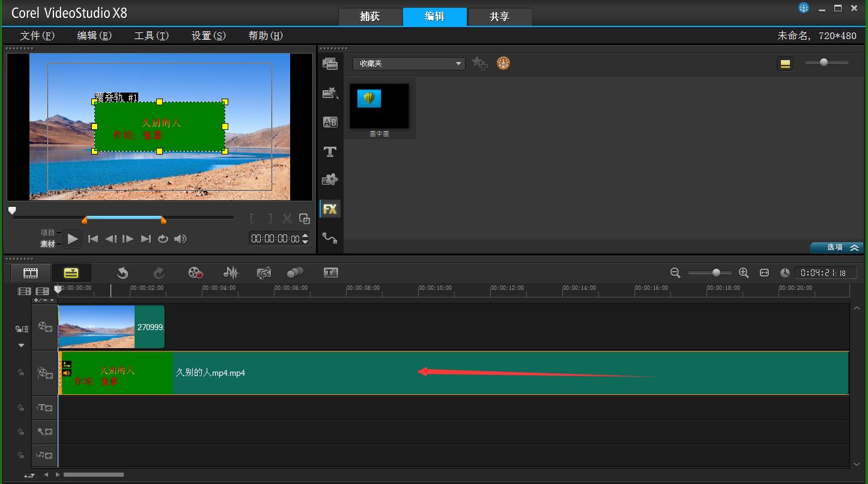Fit project in timeline window

(x=764, y=273)
